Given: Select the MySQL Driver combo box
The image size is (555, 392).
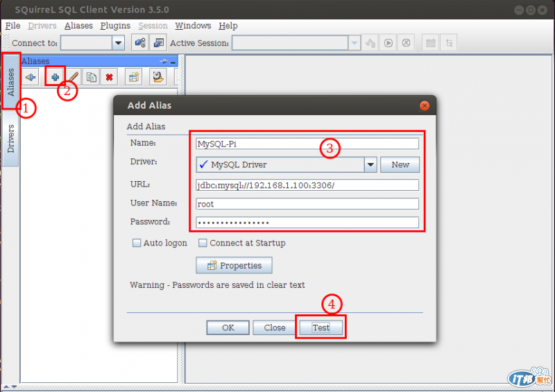Looking at the screenshot, I should 287,164.
